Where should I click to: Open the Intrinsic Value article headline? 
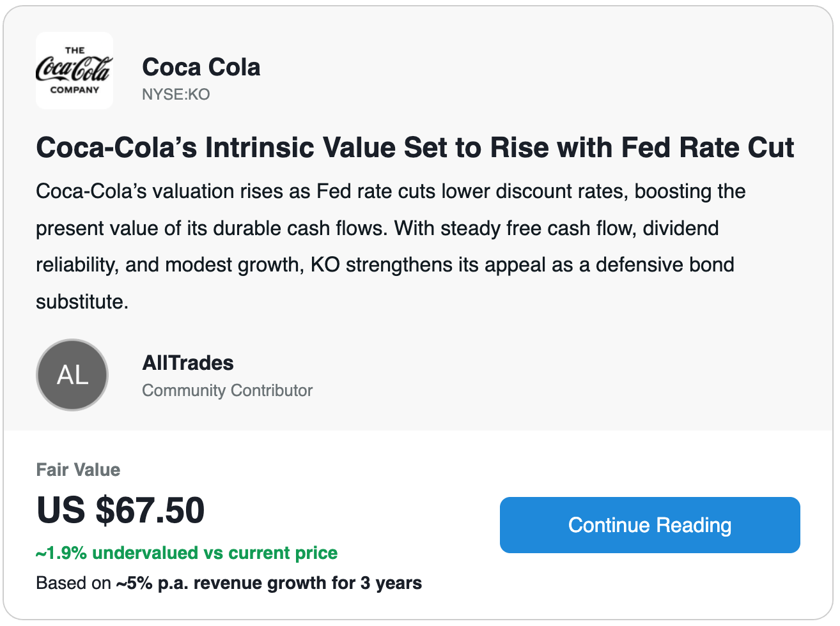[x=414, y=148]
